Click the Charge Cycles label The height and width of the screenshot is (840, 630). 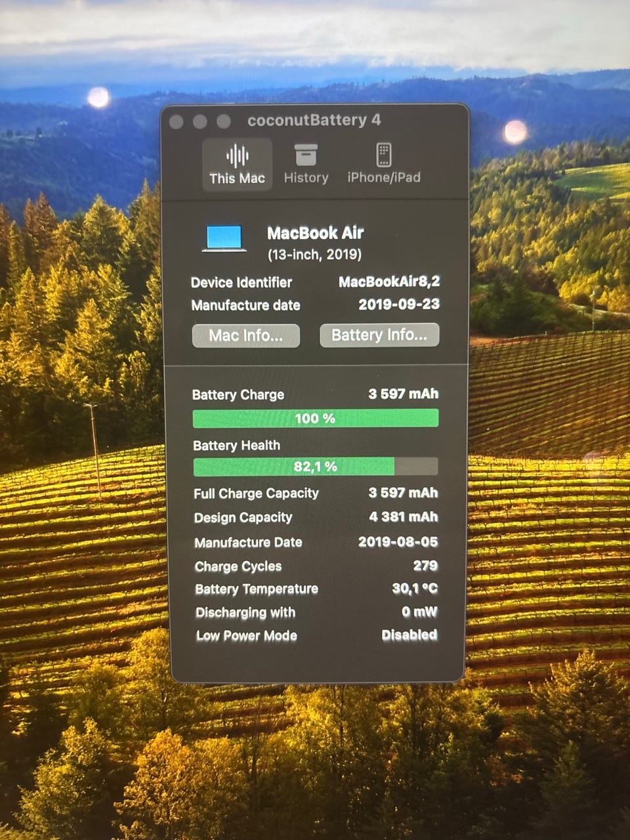coord(238,566)
